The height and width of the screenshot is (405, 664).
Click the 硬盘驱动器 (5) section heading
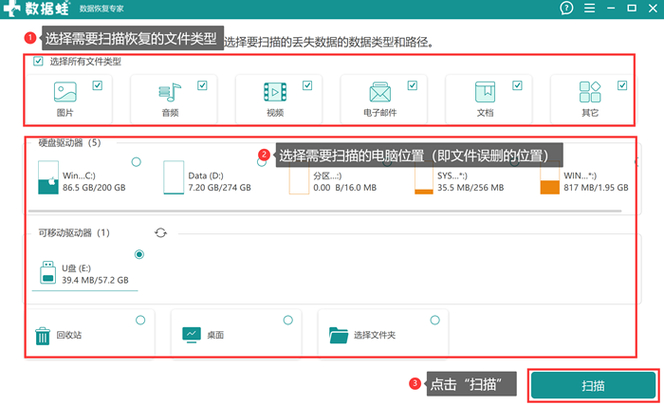tap(69, 143)
